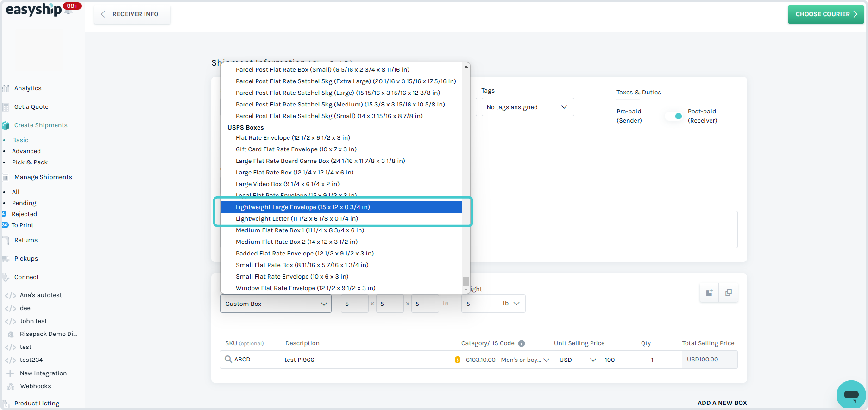Image resolution: width=868 pixels, height=410 pixels.
Task: Select Gift Card Flat Rate Envelope option
Action: [341, 149]
